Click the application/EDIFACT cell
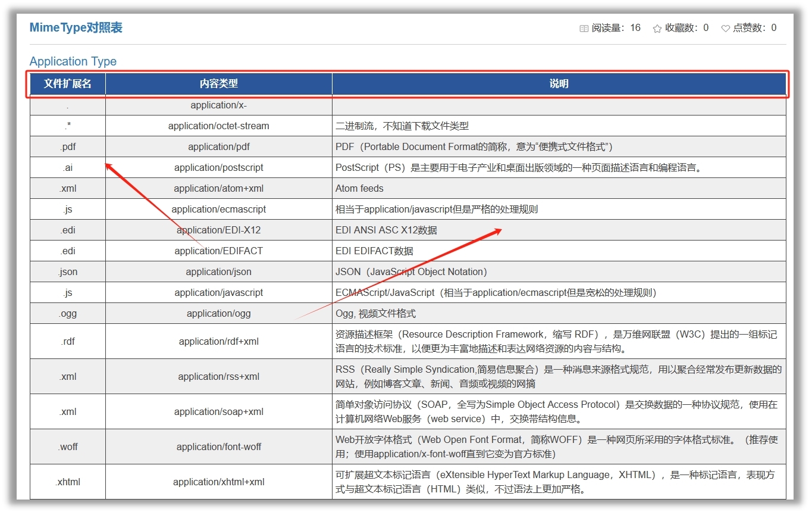 (219, 251)
